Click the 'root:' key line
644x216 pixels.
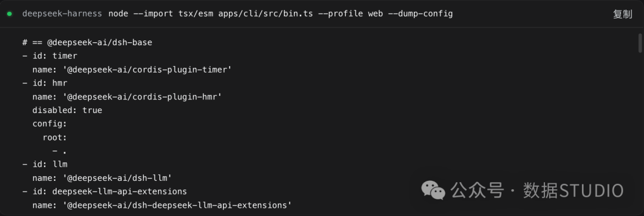pos(55,137)
